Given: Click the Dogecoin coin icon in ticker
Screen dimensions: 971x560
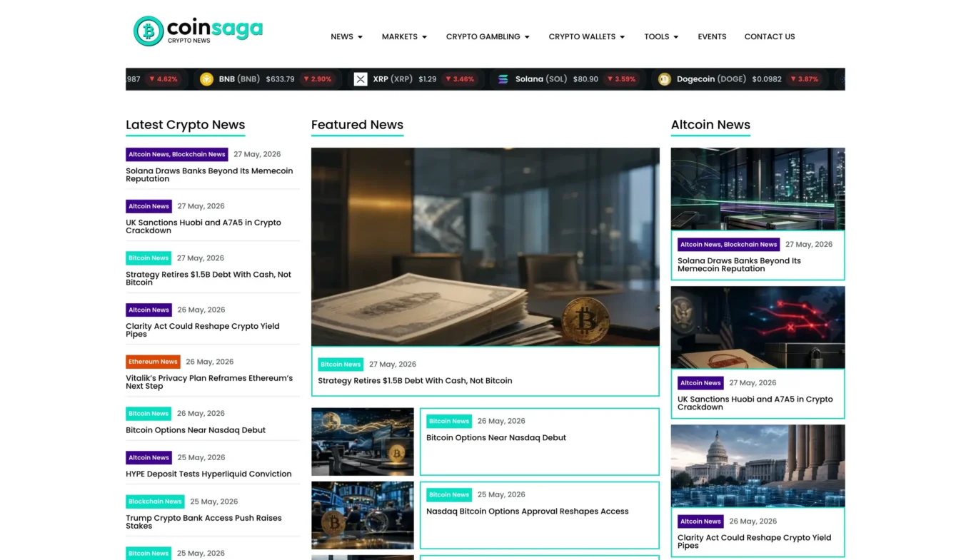Looking at the screenshot, I should click(x=665, y=79).
